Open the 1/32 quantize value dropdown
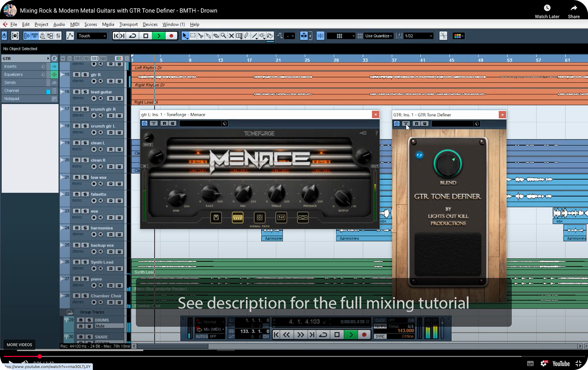The height and width of the screenshot is (370, 588). (418, 36)
